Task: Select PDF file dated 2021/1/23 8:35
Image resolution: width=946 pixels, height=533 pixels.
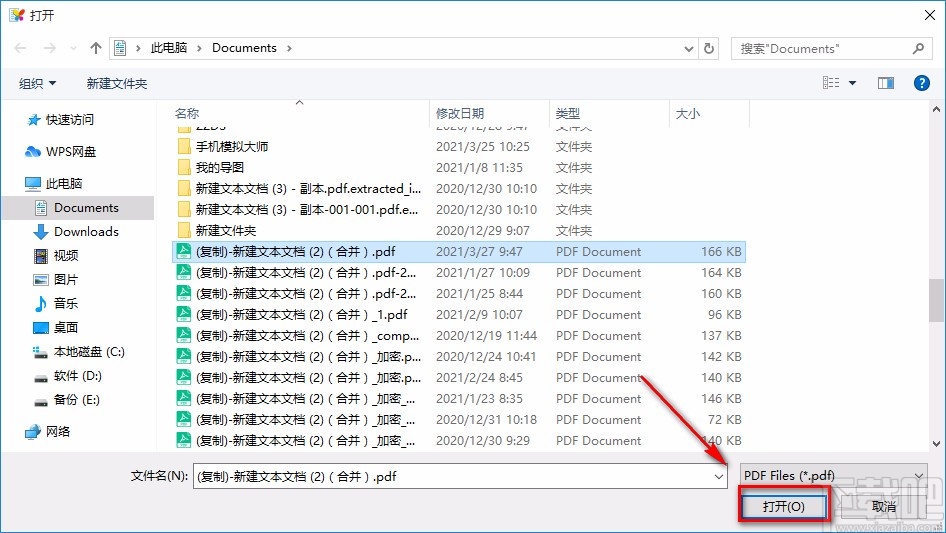Action: (x=459, y=399)
